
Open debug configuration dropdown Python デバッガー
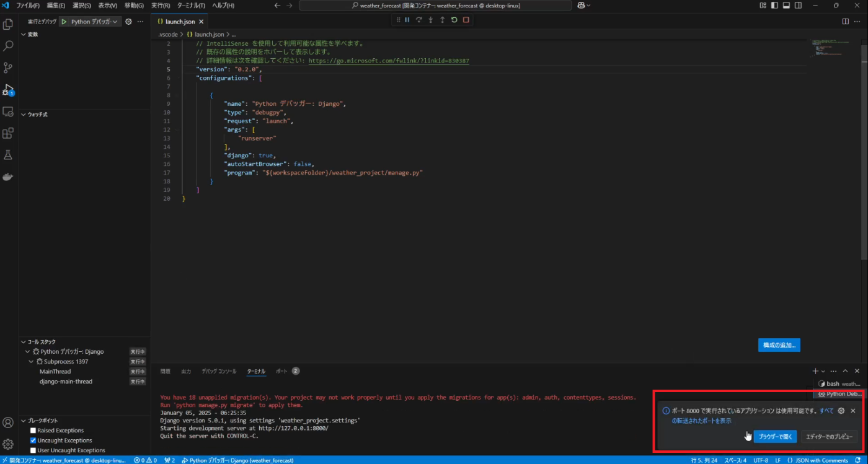click(94, 21)
